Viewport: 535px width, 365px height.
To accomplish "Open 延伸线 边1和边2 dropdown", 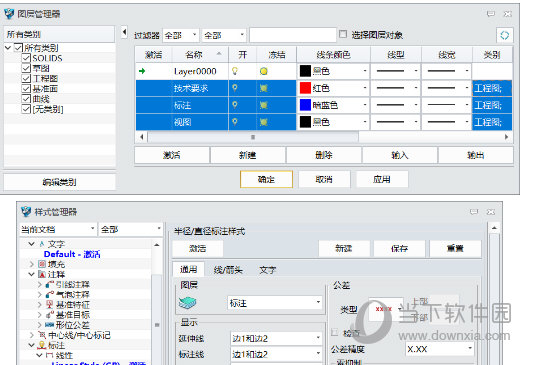I will (276, 338).
